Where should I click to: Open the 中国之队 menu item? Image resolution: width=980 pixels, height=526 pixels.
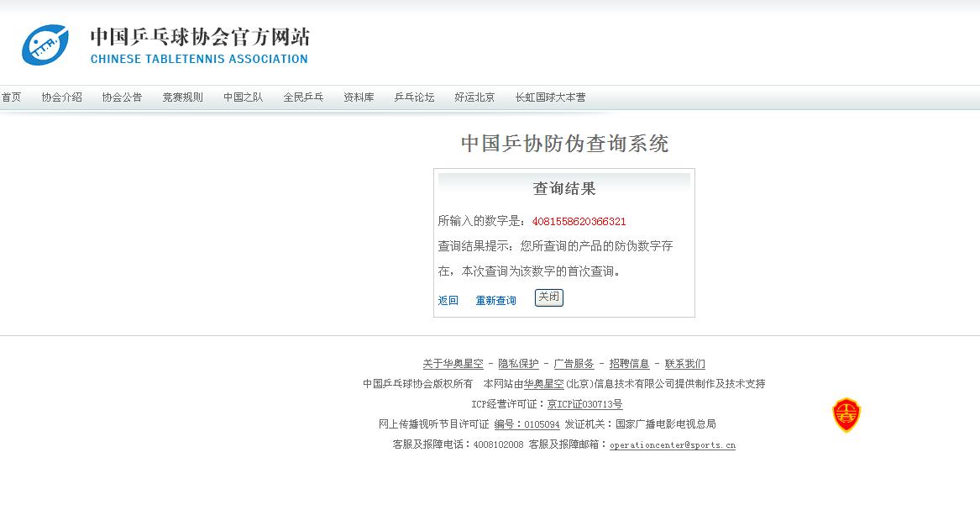(x=244, y=97)
